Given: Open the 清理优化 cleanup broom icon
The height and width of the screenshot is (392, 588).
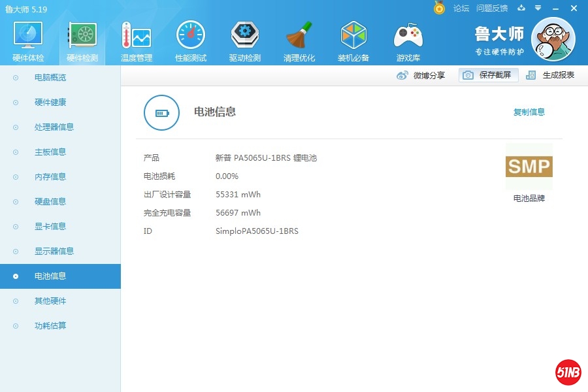Looking at the screenshot, I should coord(299,36).
